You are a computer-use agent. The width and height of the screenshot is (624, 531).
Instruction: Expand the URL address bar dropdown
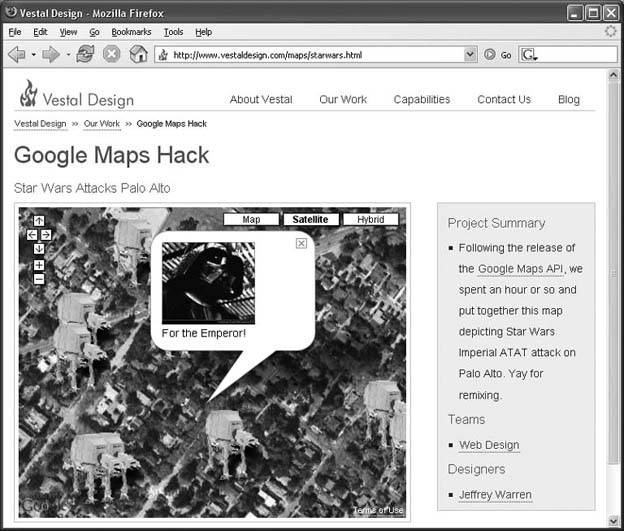click(470, 54)
